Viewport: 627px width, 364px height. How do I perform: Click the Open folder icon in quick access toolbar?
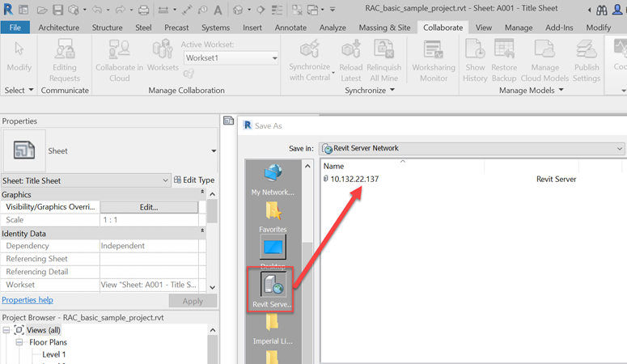[41, 10]
